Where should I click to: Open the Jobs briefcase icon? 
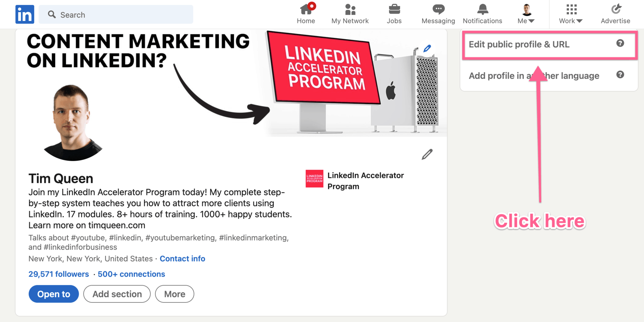click(394, 9)
